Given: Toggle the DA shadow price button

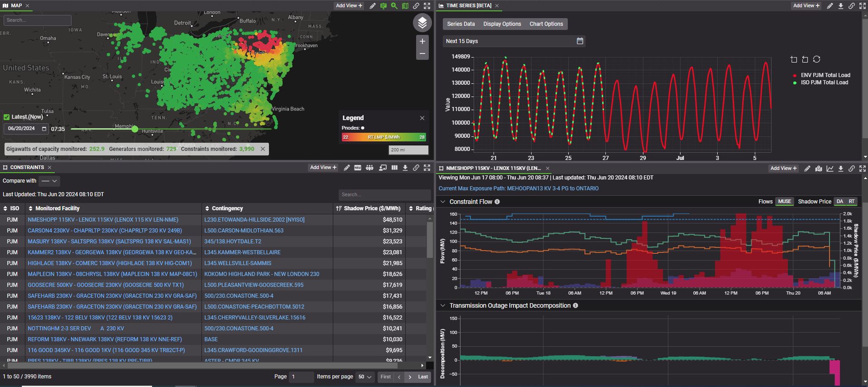Looking at the screenshot, I should point(840,202).
